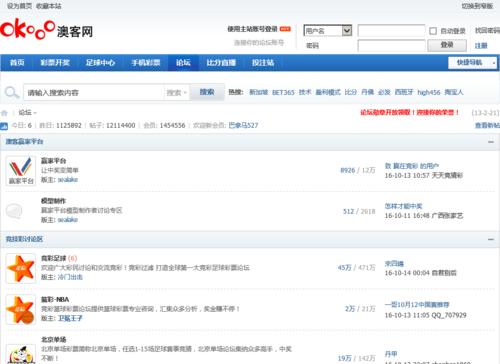Open the 竞彩足球 forum title
The image size is (500, 364).
(x=53, y=258)
